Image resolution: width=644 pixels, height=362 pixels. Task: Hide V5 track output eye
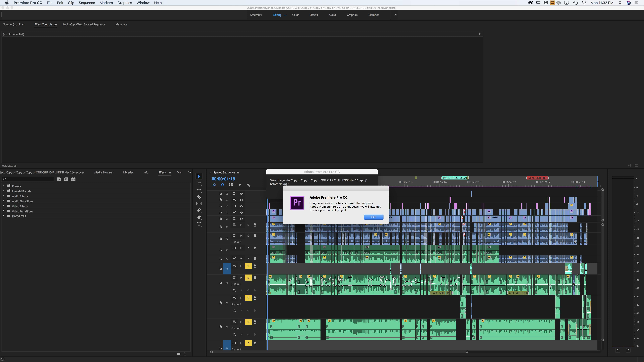241,194
